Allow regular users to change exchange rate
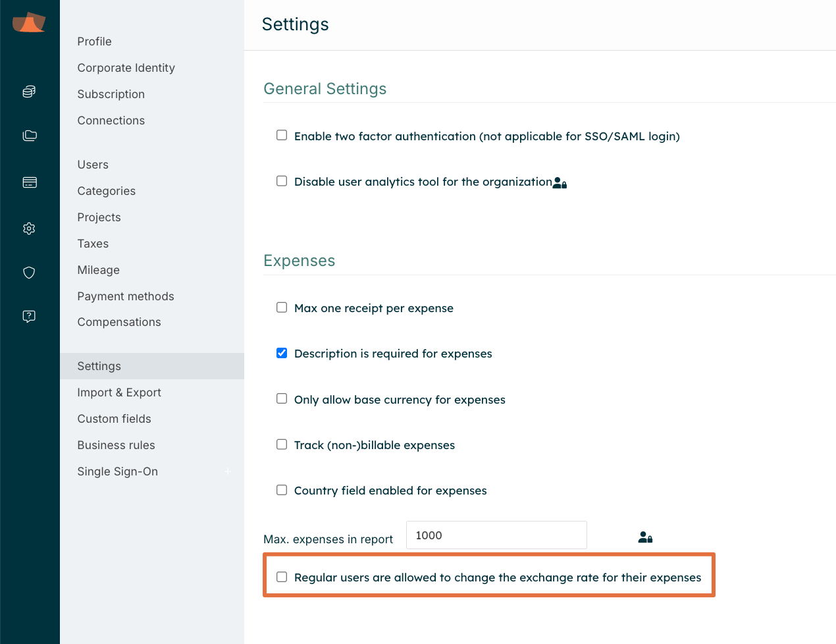 282,577
